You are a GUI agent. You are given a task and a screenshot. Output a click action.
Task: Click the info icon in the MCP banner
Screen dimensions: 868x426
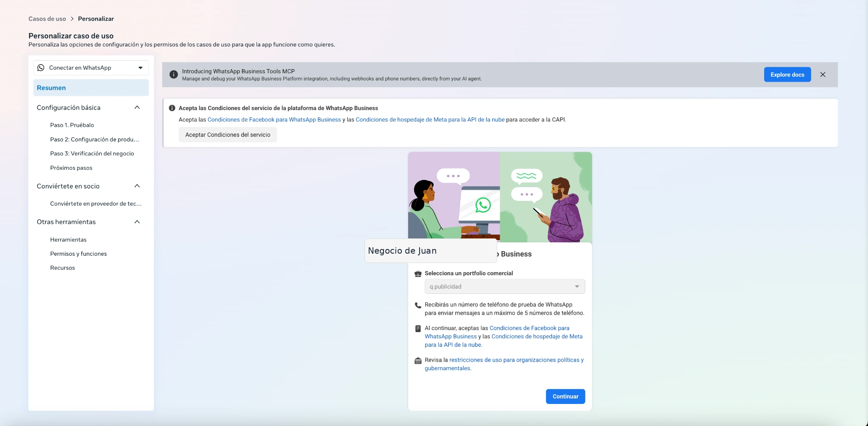click(x=173, y=75)
